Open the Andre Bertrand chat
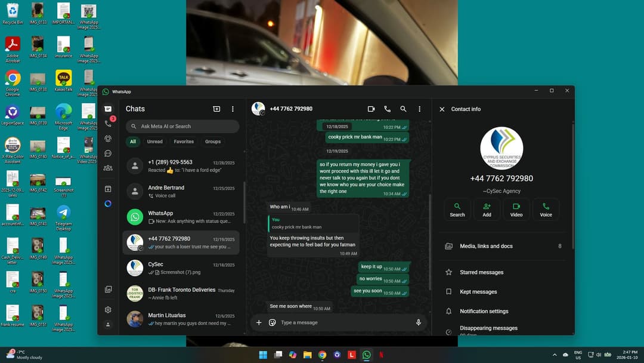The width and height of the screenshot is (644, 363). (x=181, y=191)
